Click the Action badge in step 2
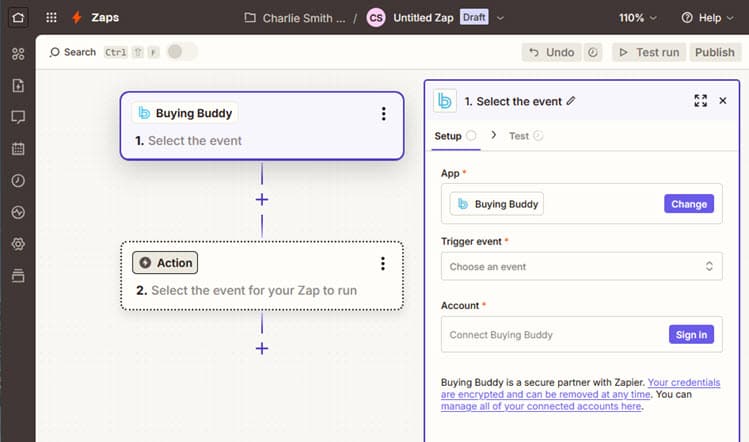This screenshot has width=749, height=442. [x=165, y=263]
